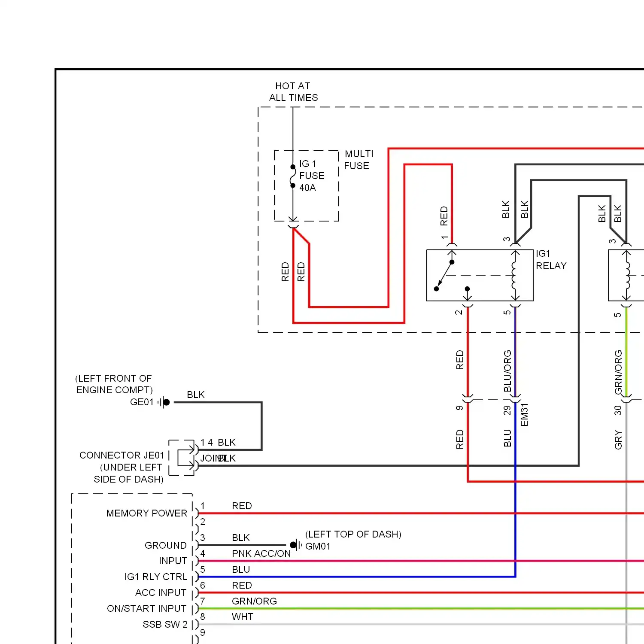The width and height of the screenshot is (644, 644).
Task: Click the WHT wire label on pin 8
Action: 243,617
